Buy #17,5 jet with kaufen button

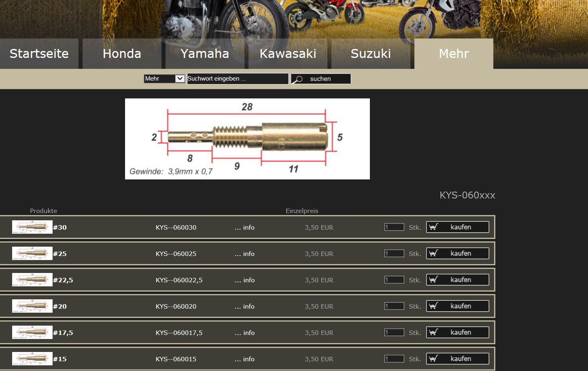pyautogui.click(x=458, y=333)
